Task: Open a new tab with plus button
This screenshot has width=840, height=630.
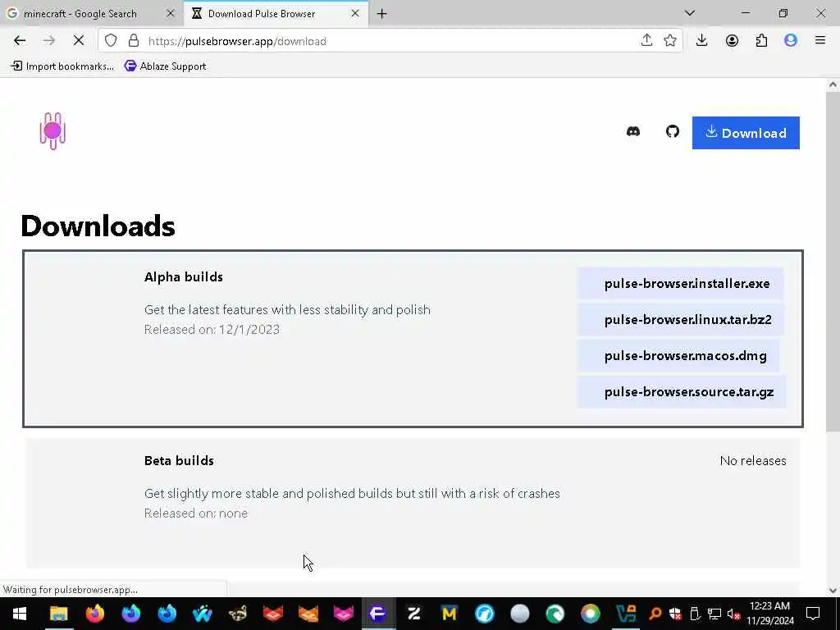Action: coord(382,14)
